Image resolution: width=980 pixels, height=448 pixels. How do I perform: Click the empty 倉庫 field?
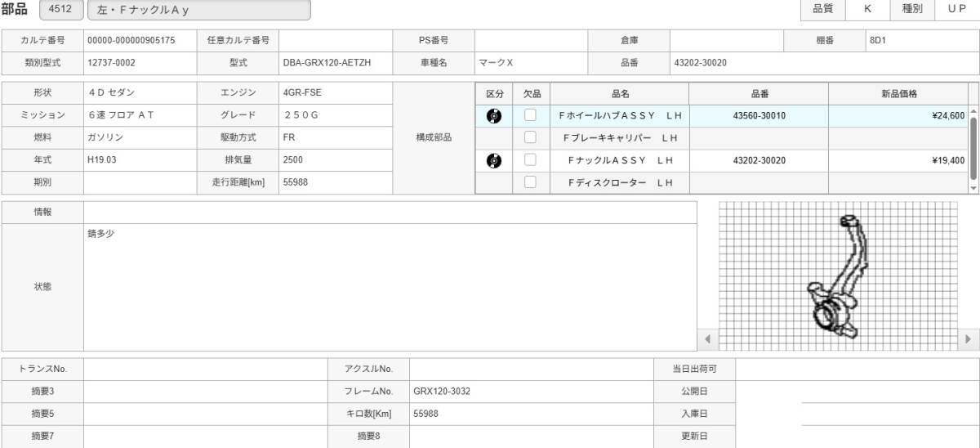click(x=727, y=40)
